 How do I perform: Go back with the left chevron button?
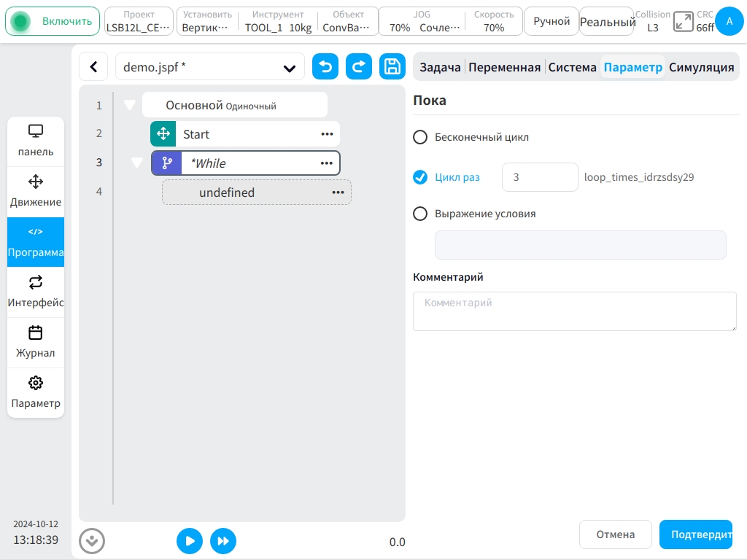click(94, 66)
